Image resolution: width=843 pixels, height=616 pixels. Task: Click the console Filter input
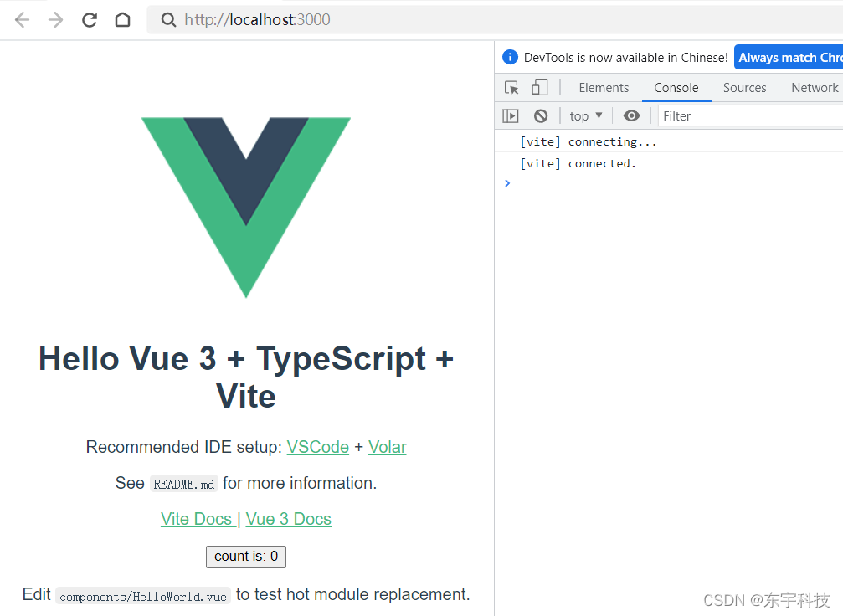pos(751,116)
